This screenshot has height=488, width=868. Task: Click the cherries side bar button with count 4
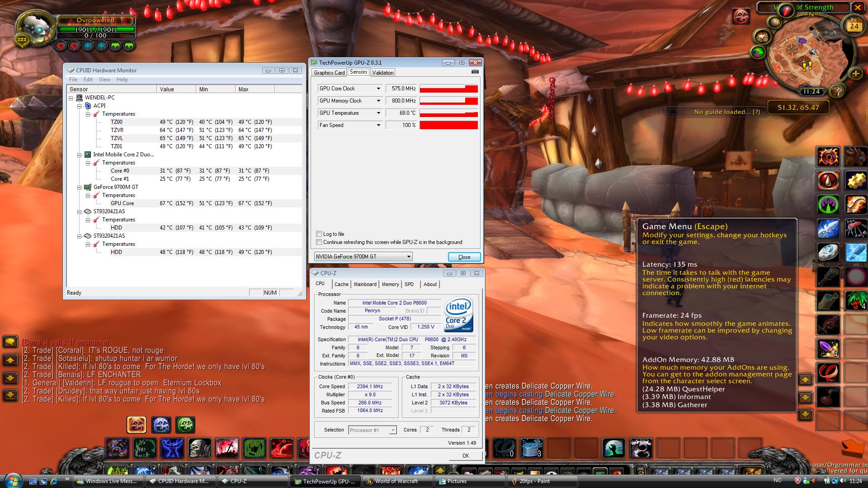coord(856,300)
